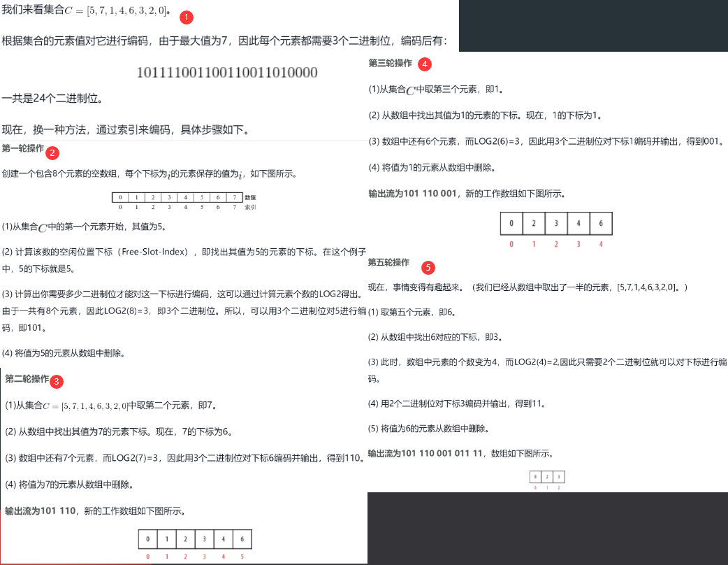Viewport: 728px width, 565px height.
Task: Click the heading '第一轮操作'
Action: point(23,148)
